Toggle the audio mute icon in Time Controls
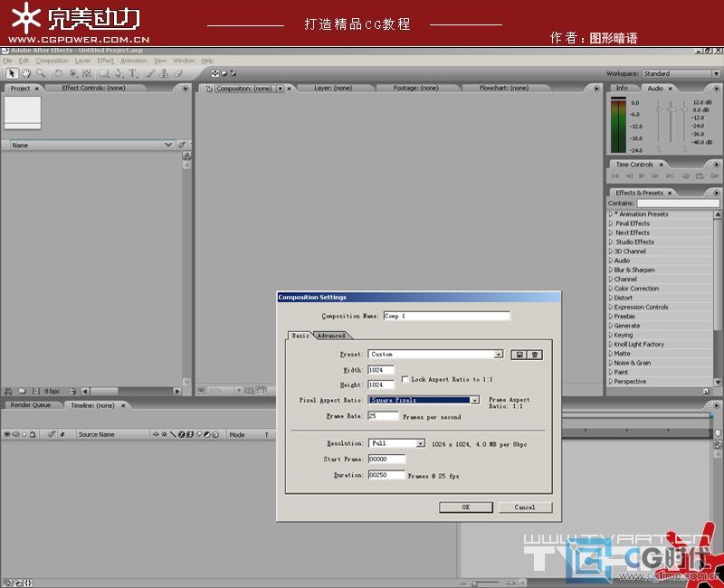Viewport: 724px width, 588px height. click(x=685, y=175)
